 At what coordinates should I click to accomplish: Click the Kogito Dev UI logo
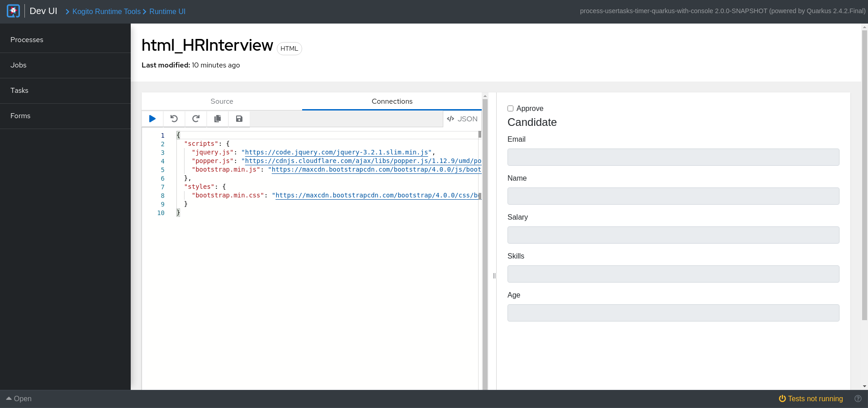(13, 11)
